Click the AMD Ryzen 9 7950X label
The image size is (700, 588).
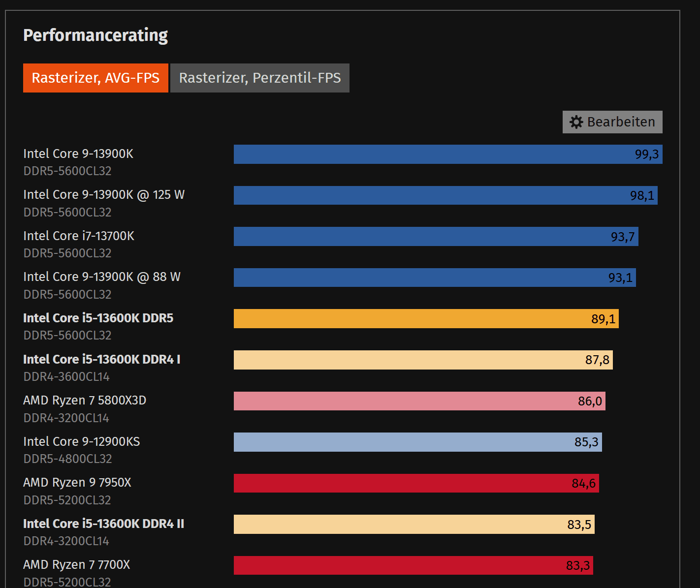77,483
